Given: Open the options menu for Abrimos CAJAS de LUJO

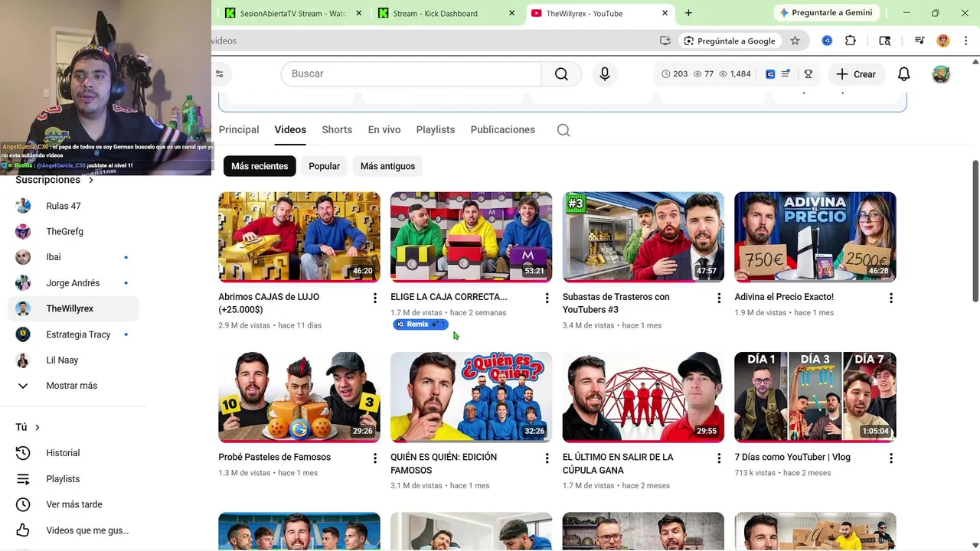Looking at the screenshot, I should point(374,298).
